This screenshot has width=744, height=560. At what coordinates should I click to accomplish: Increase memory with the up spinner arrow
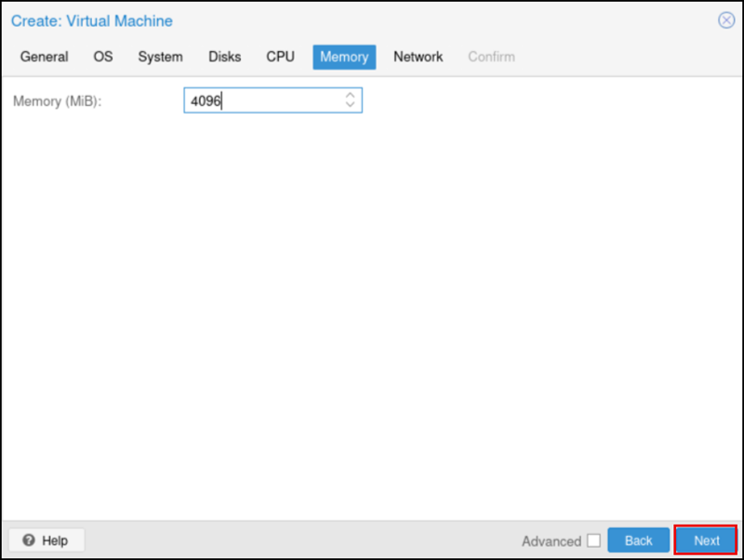(x=351, y=95)
